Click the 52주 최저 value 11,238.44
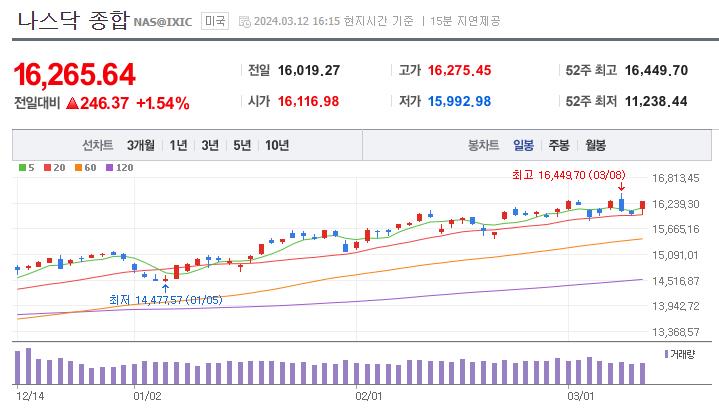The width and height of the screenshot is (719, 413). (x=656, y=101)
